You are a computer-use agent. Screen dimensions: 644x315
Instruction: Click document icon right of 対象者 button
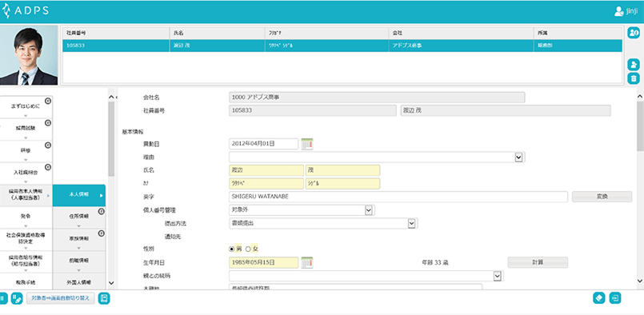[104, 298]
